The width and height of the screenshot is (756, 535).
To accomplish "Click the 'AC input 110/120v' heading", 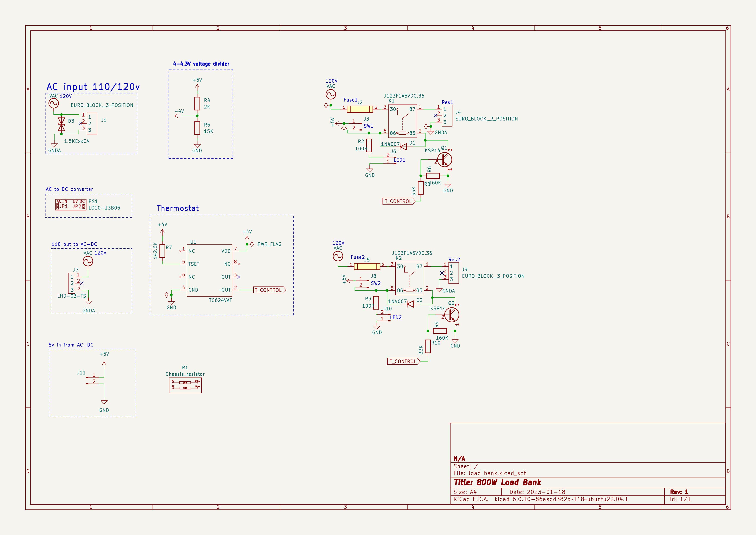I will [x=93, y=87].
